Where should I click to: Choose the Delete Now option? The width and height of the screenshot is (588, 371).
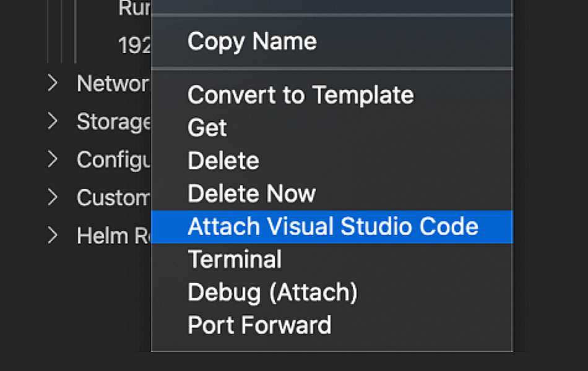click(x=251, y=193)
